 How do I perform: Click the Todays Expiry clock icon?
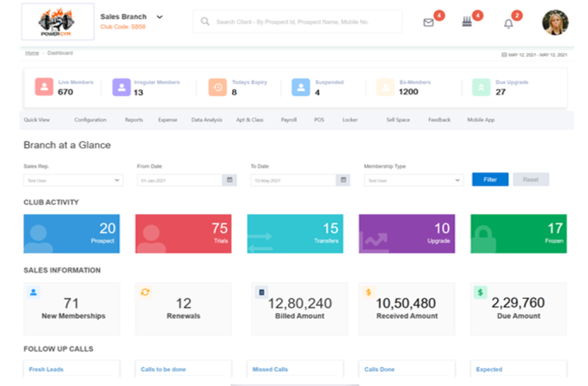click(x=217, y=87)
